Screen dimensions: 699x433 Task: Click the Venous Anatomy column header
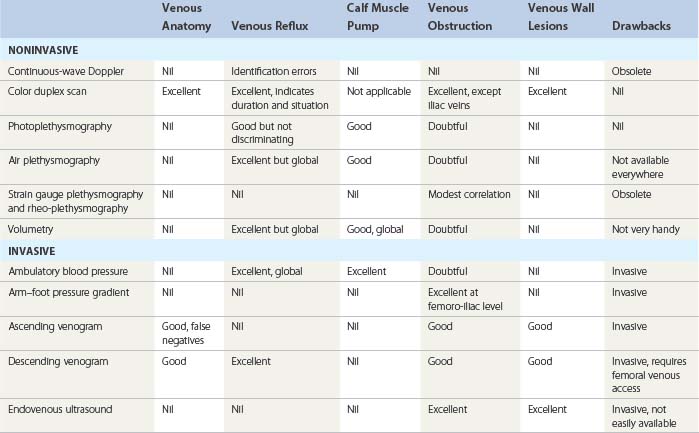click(186, 18)
